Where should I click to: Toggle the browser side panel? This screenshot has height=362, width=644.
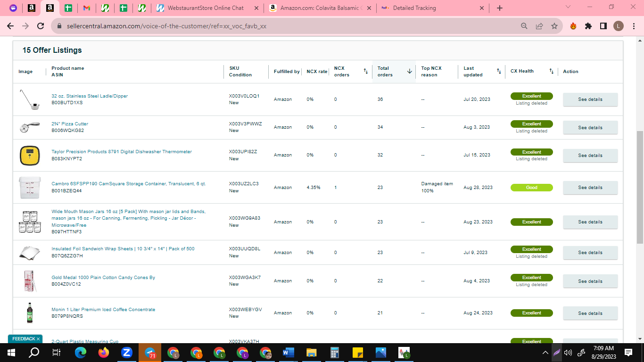point(603,26)
